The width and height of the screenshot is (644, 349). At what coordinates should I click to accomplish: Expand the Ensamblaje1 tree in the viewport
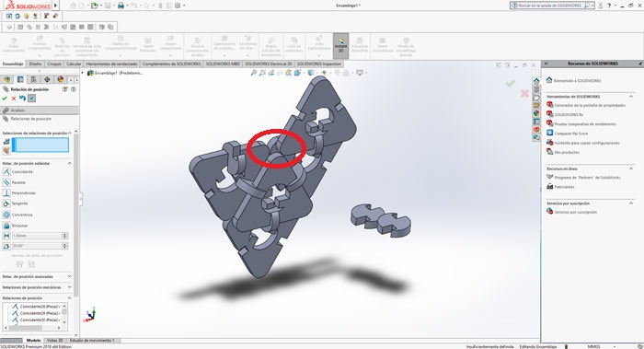point(83,73)
